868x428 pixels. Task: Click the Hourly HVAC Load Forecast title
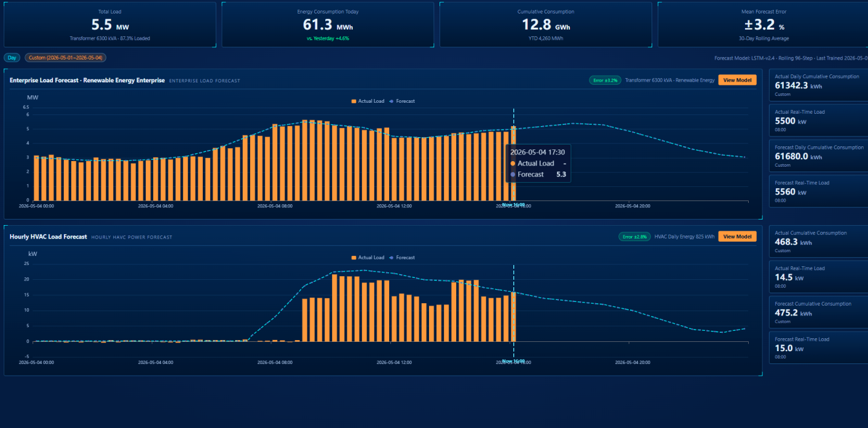pyautogui.click(x=49, y=237)
